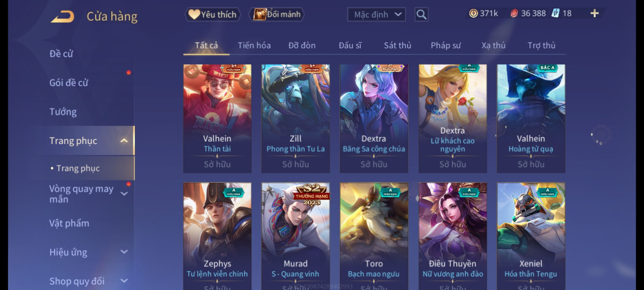Switch to the Sát thủ tab

397,46
